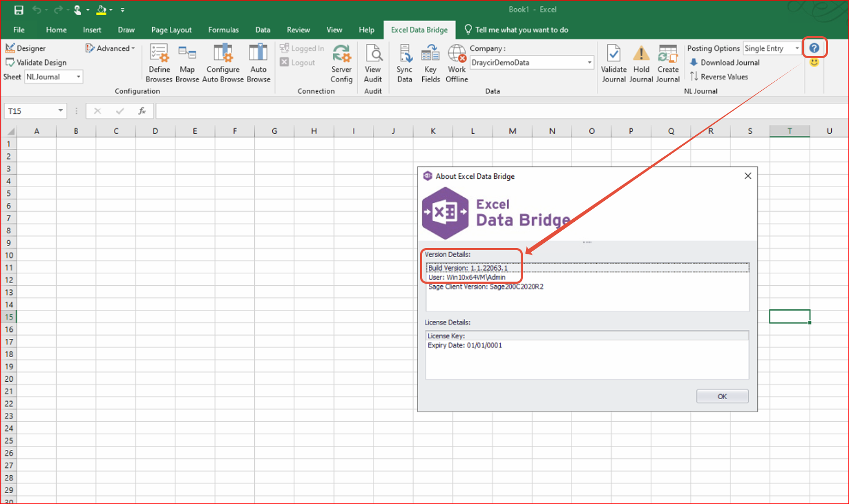Select column T header

pos(789,131)
